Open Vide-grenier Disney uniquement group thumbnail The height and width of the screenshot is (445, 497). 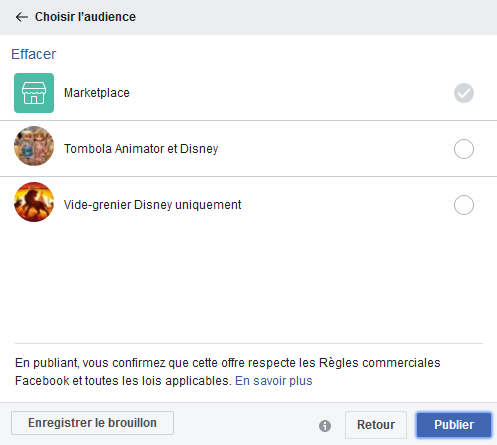(x=34, y=202)
